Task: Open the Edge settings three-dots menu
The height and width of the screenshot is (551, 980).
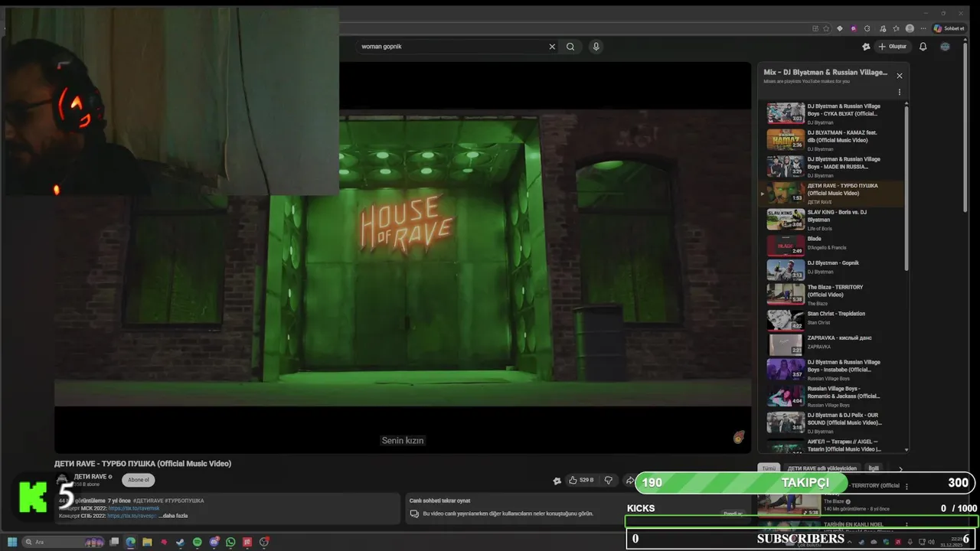Action: pyautogui.click(x=923, y=28)
